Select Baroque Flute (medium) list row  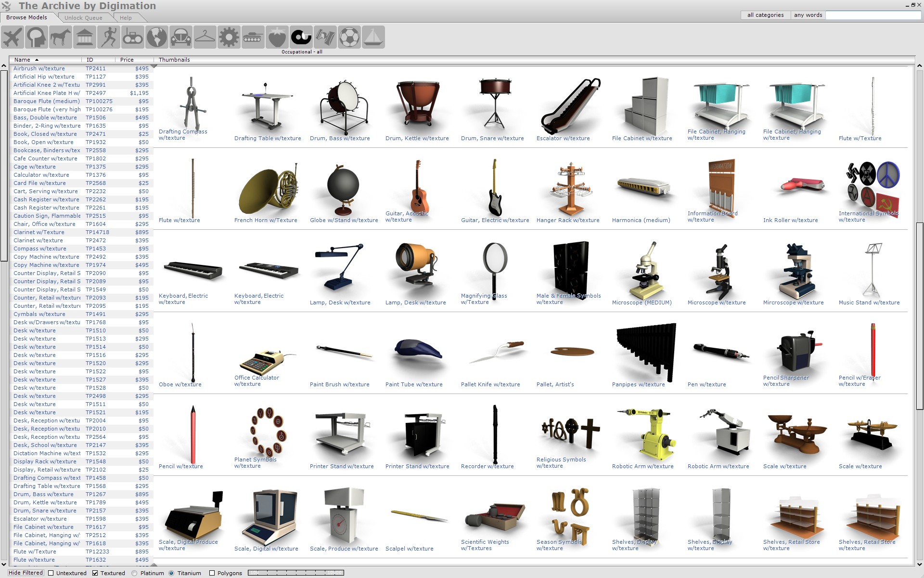[x=81, y=101]
